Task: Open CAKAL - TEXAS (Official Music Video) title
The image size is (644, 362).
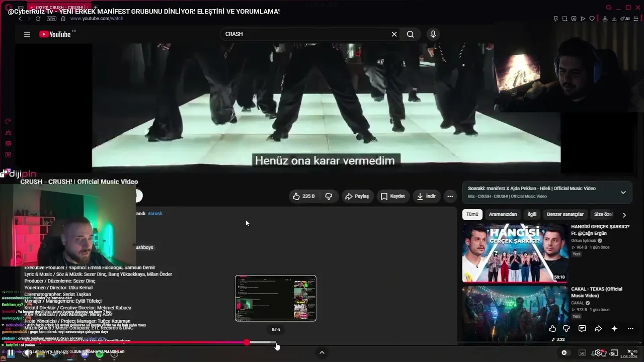Action: click(x=597, y=292)
